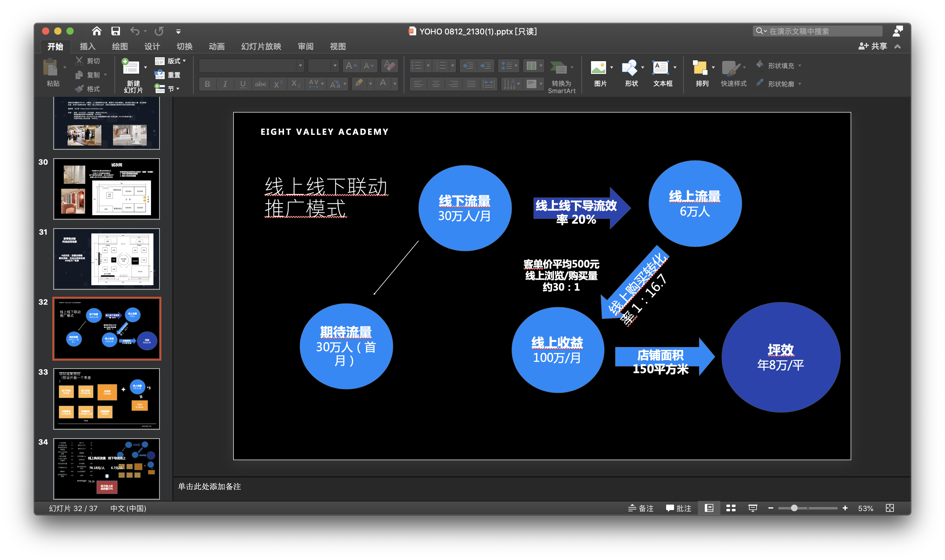This screenshot has height=560, width=945.
Task: Decrease the list indent level
Action: pyautogui.click(x=468, y=66)
